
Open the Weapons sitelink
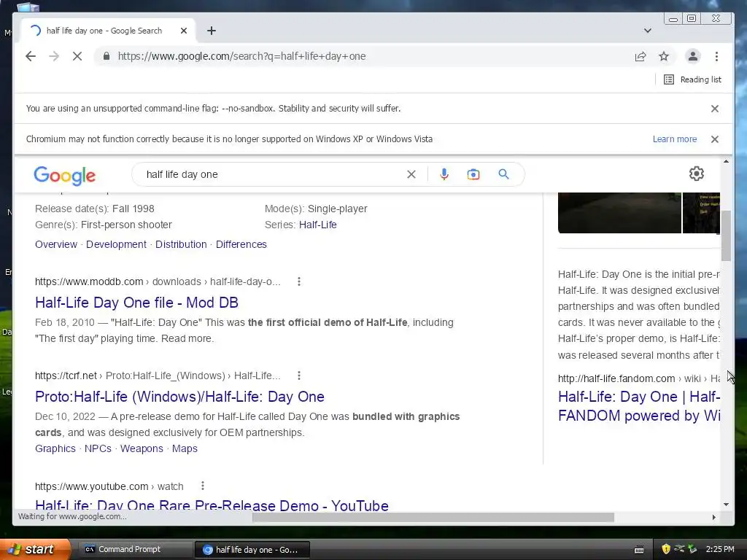click(142, 448)
